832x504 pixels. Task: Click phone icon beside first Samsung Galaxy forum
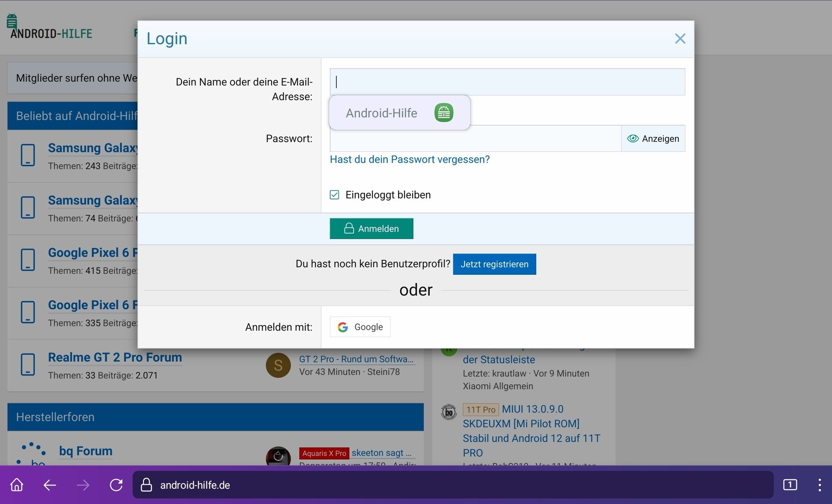[28, 155]
